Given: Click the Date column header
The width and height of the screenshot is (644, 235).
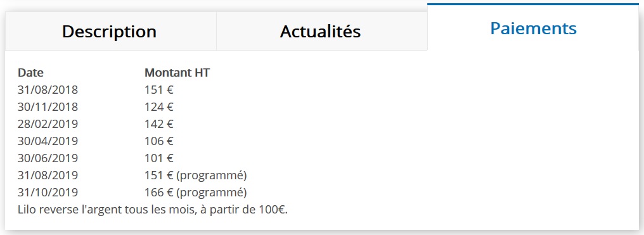Looking at the screenshot, I should [30, 73].
